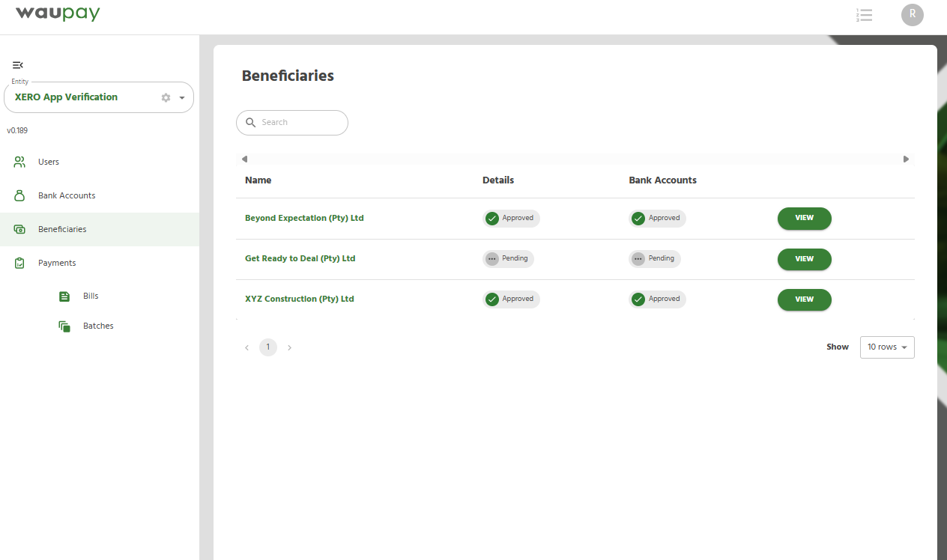
Task: Open the numbered list icon in header
Action: pos(864,15)
